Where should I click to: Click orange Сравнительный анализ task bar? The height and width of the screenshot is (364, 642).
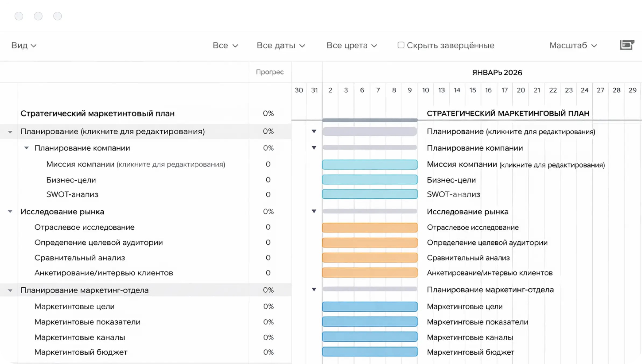point(369,258)
